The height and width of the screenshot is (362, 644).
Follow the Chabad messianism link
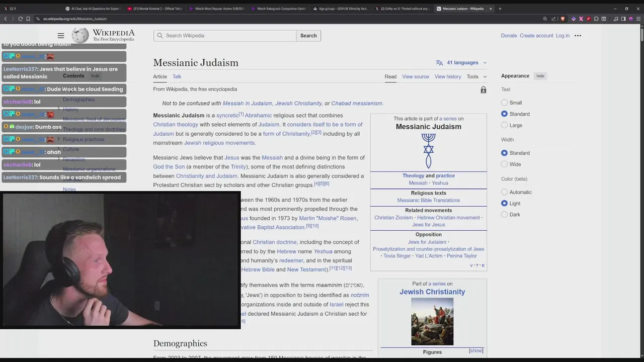[357, 104]
